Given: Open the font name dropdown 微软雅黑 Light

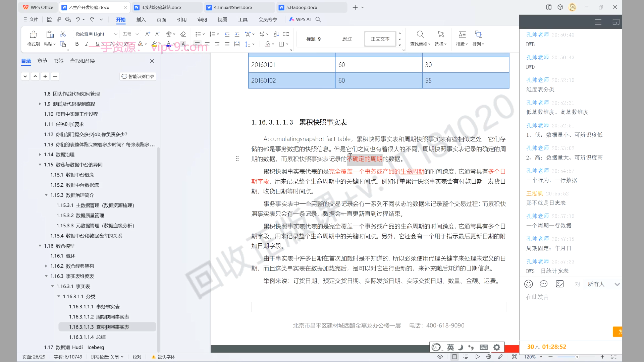Looking at the screenshot, I should click(x=116, y=34).
